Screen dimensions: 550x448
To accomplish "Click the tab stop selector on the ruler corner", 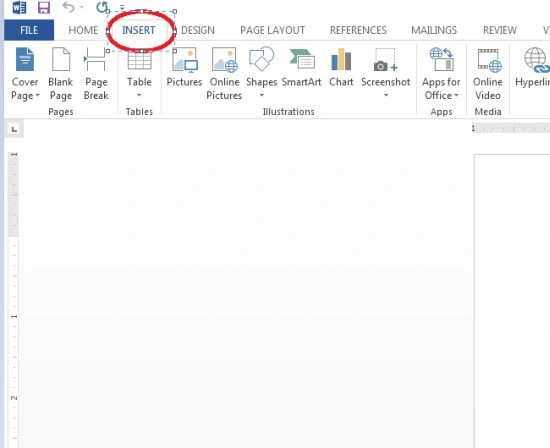I will 14,129.
